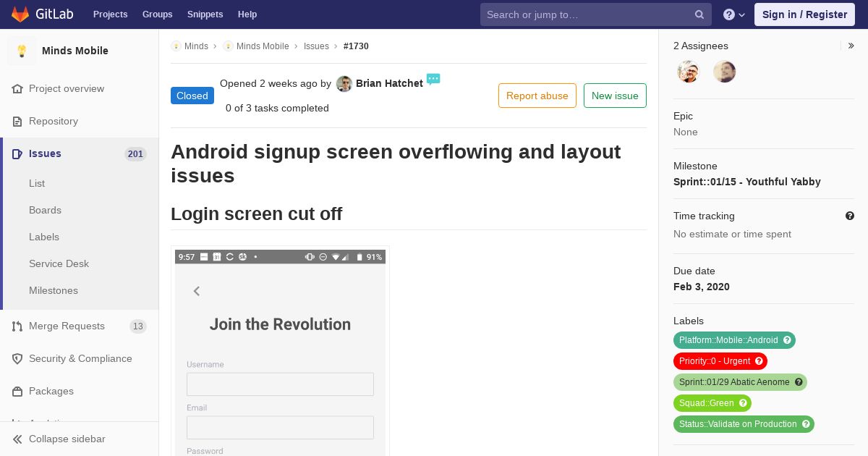868x456 pixels.
Task: Open the Repository section
Action: tap(54, 121)
